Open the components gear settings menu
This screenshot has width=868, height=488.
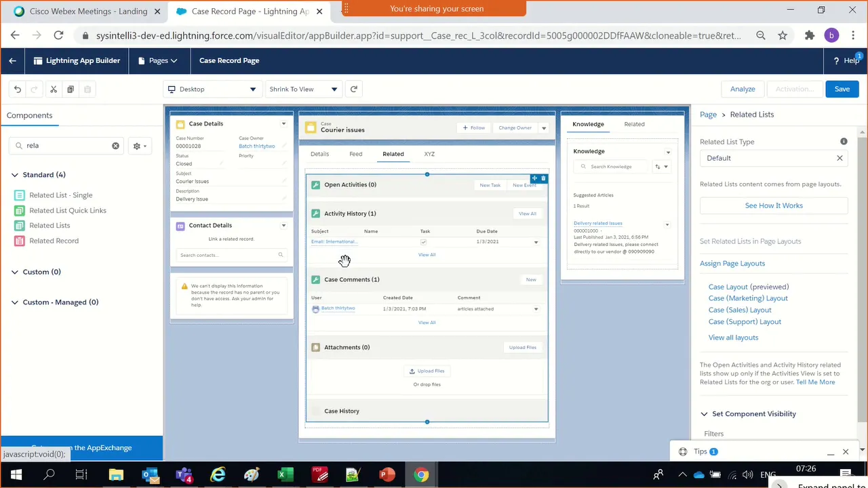(140, 146)
